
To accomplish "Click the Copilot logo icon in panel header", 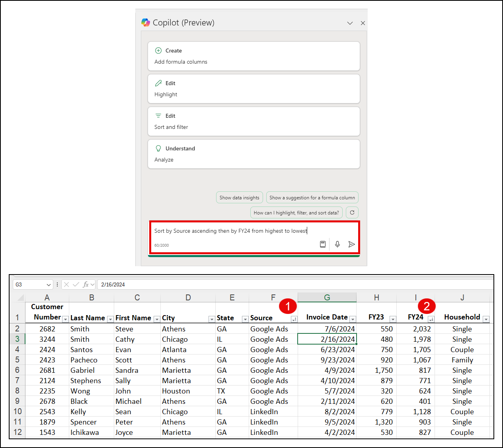I will [x=146, y=23].
